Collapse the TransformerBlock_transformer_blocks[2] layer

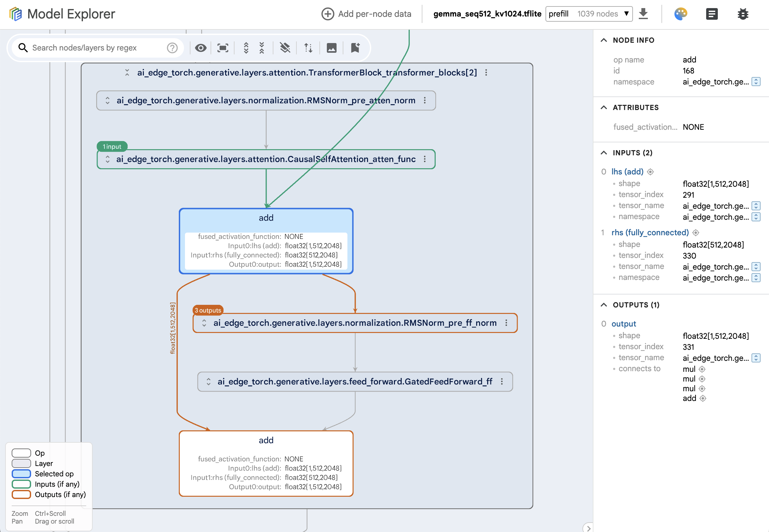click(x=127, y=72)
